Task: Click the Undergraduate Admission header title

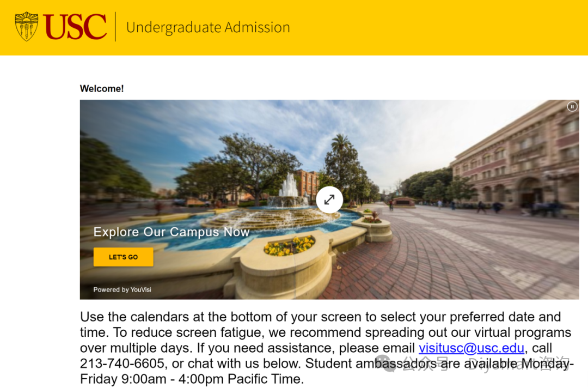Action: tap(208, 27)
